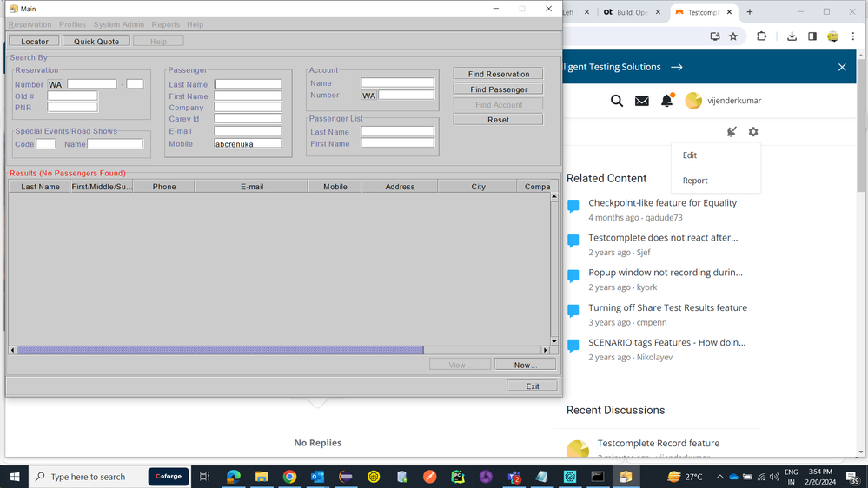868x488 pixels.
Task: Click the Reset button
Action: click(498, 120)
